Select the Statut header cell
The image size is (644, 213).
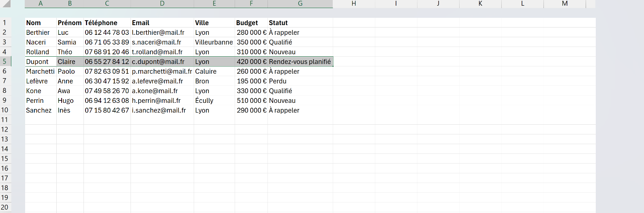300,23
